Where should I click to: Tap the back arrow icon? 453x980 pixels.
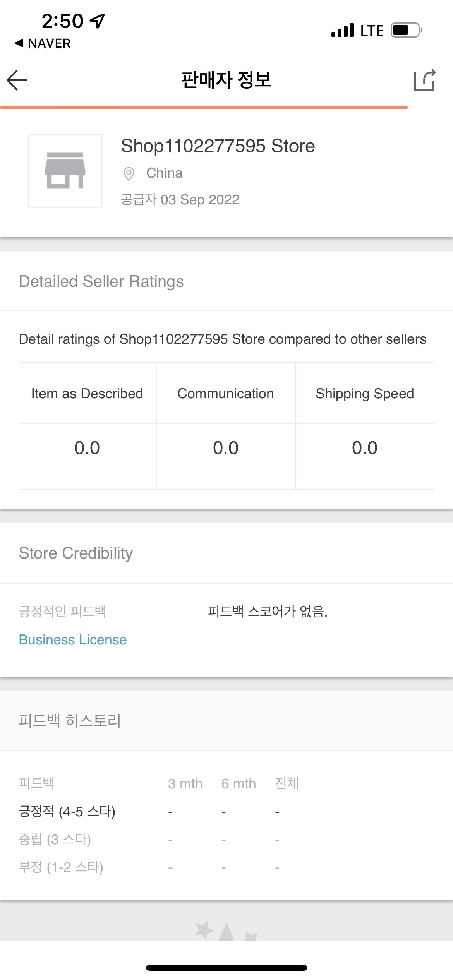[17, 80]
